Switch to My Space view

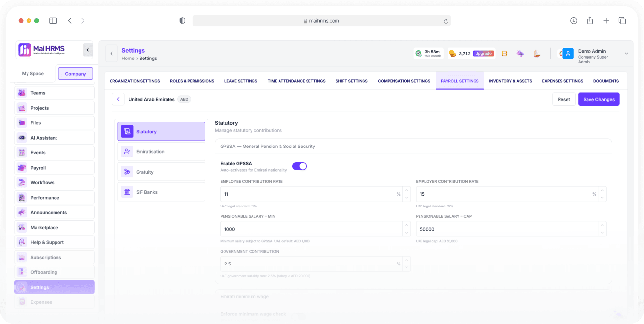pyautogui.click(x=33, y=73)
